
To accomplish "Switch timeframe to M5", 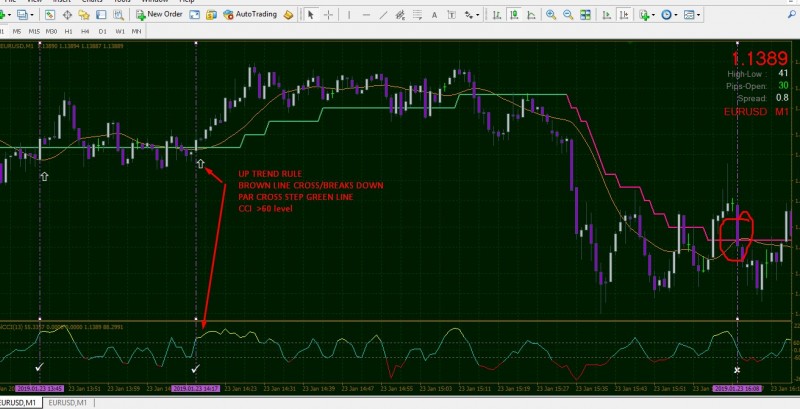I will pyautogui.click(x=17, y=32).
